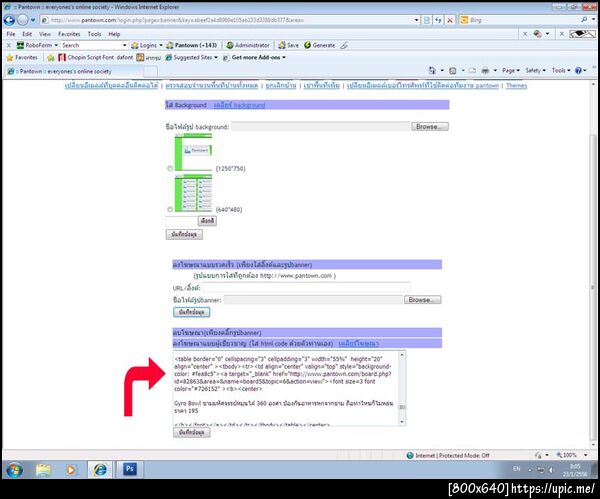
Task: Click Browse button for background file
Action: click(430, 127)
